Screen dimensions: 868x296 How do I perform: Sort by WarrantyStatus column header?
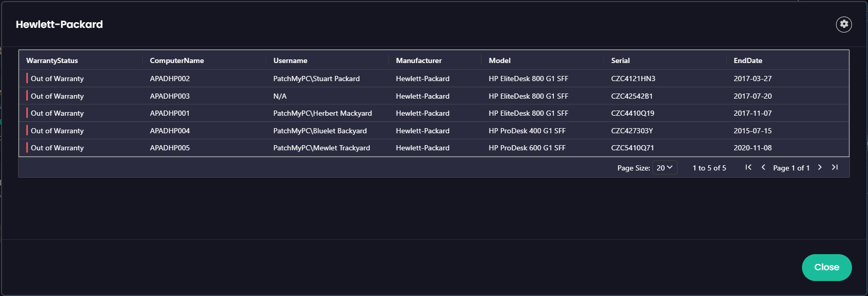click(52, 60)
